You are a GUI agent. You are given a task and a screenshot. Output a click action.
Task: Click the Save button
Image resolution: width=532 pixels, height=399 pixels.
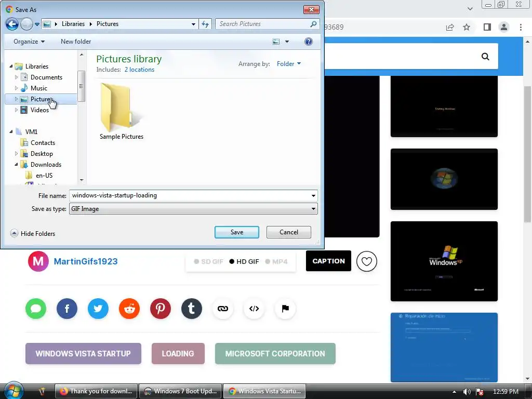click(237, 232)
